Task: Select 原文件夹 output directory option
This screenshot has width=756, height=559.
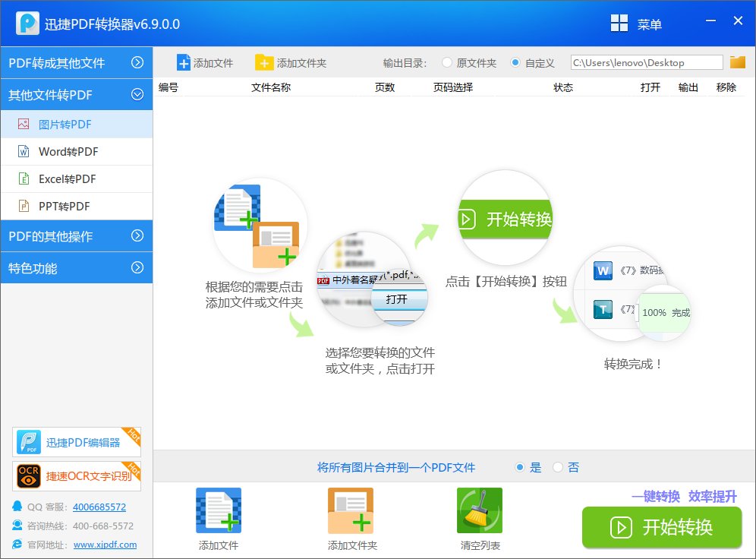Action: coord(447,63)
